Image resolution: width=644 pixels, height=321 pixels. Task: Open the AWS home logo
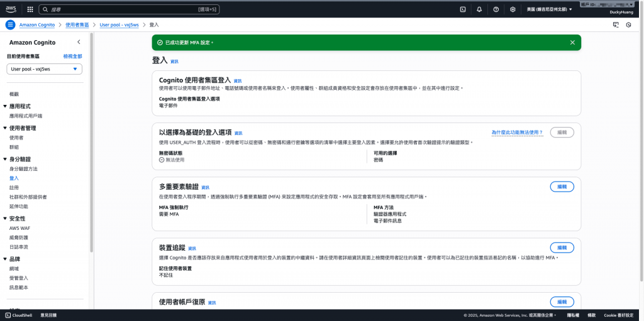(11, 9)
